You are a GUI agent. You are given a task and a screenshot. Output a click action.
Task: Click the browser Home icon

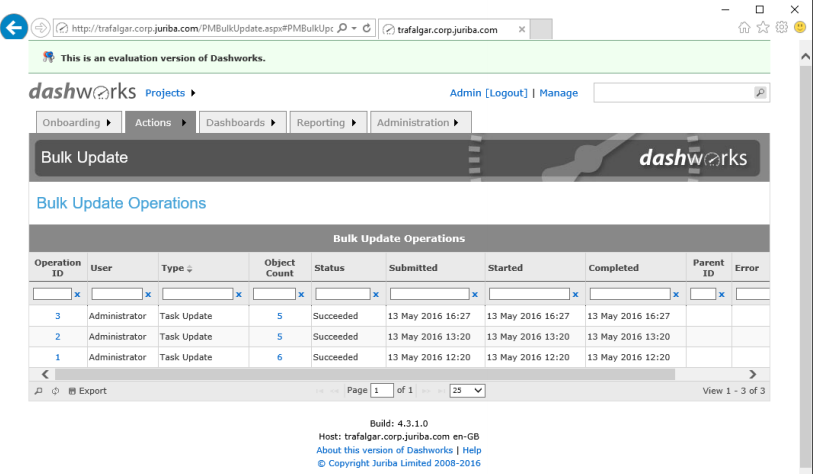744,27
